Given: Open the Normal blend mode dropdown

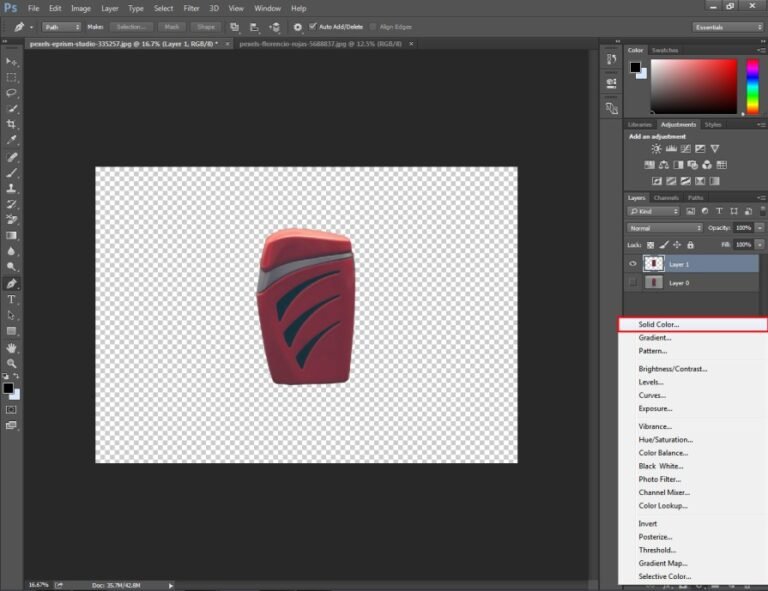Looking at the screenshot, I should click(665, 228).
